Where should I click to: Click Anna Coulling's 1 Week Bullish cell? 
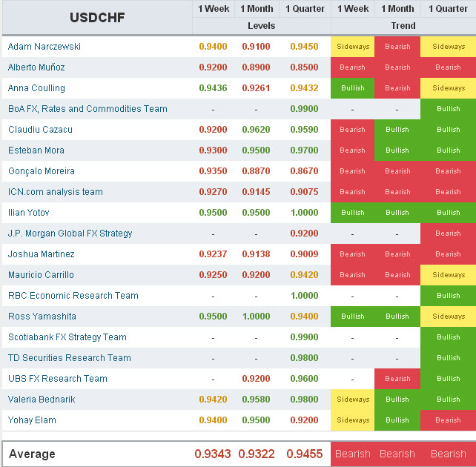point(353,88)
